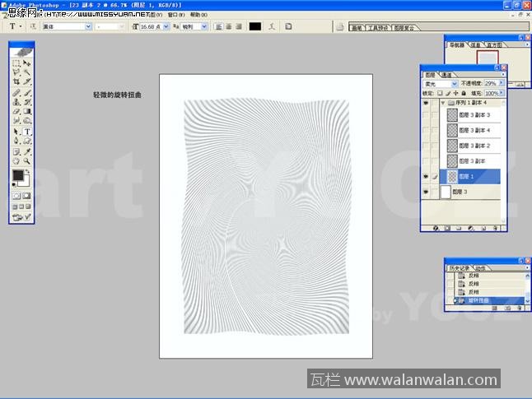This screenshot has height=399, width=532.
Task: Select the 旋转扭曲 history state
Action: coord(479,301)
